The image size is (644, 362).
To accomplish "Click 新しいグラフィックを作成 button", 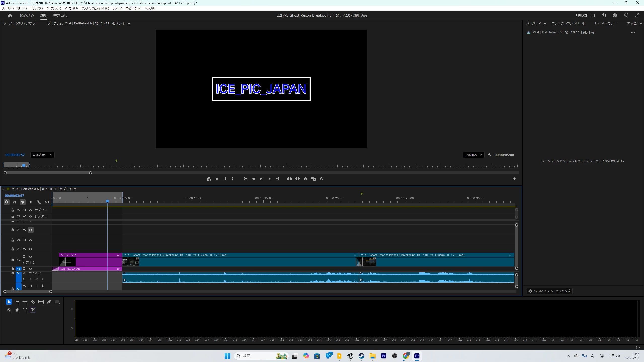I will [549, 291].
